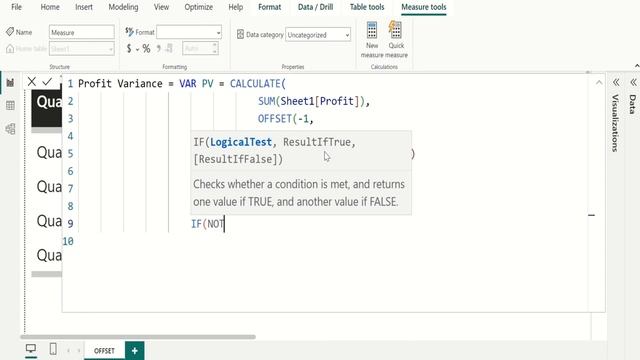Commit the formula with checkmark

coord(47,82)
